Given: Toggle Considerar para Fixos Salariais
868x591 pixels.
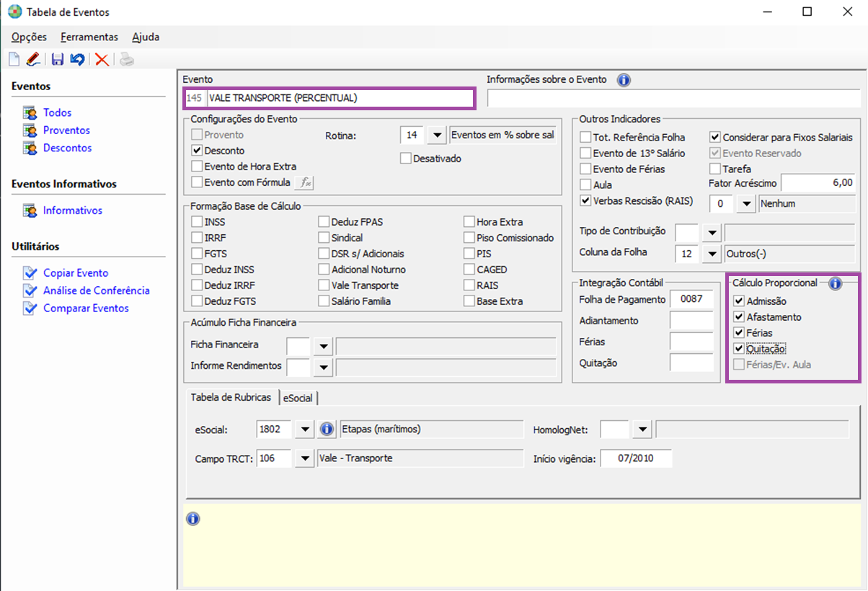Looking at the screenshot, I should pyautogui.click(x=715, y=137).
